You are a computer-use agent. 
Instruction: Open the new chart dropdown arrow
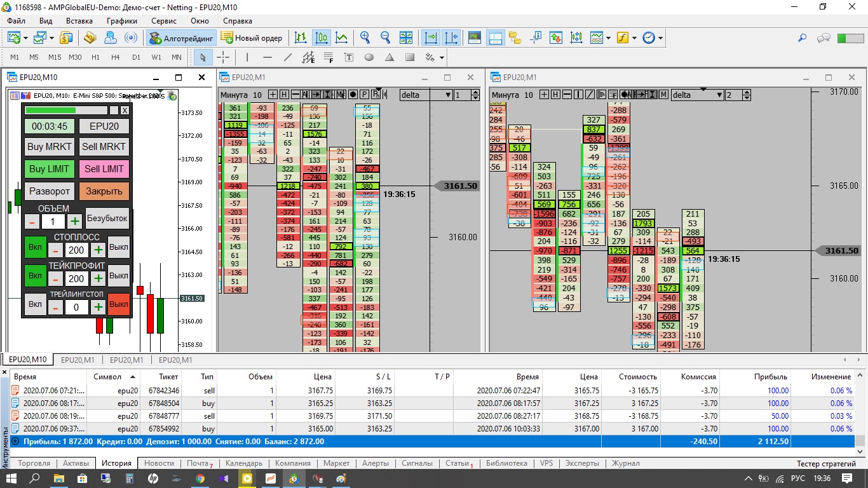pos(25,37)
